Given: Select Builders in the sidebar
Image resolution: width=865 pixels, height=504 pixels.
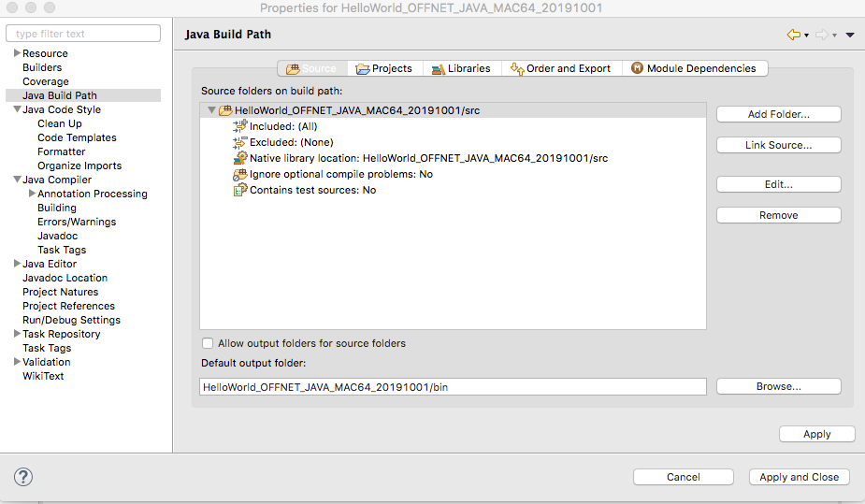Looking at the screenshot, I should [x=42, y=67].
